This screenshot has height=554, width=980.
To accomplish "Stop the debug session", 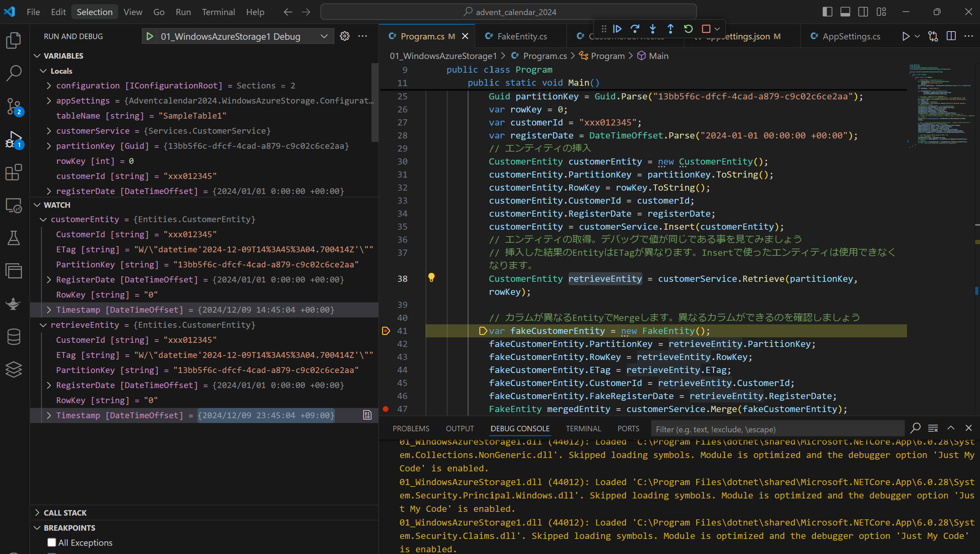I will 706,29.
